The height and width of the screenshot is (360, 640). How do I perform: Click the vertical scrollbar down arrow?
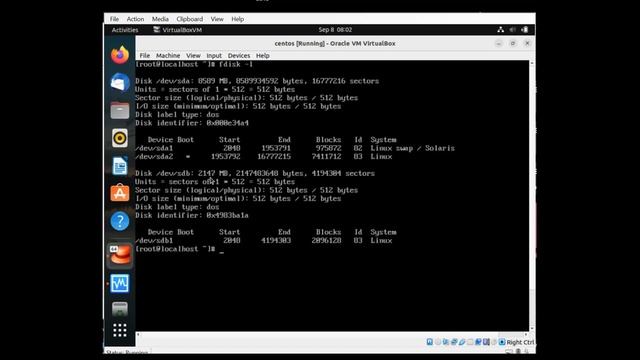click(531, 329)
